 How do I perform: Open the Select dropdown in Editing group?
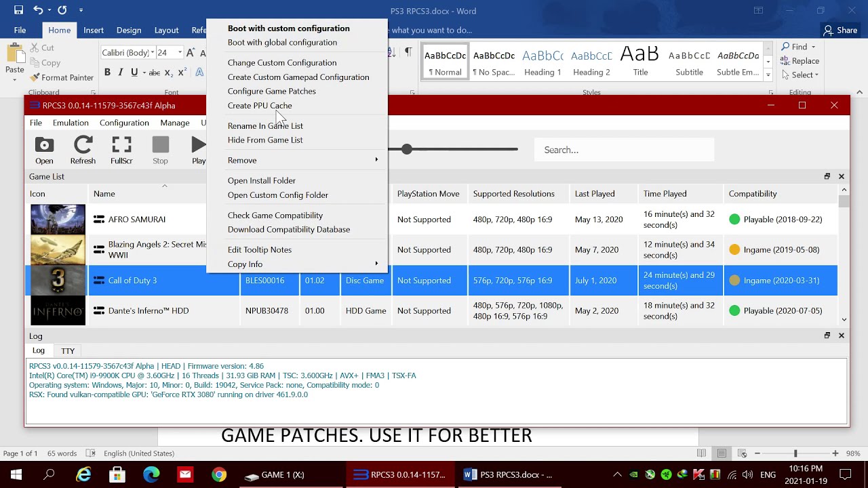click(x=800, y=75)
